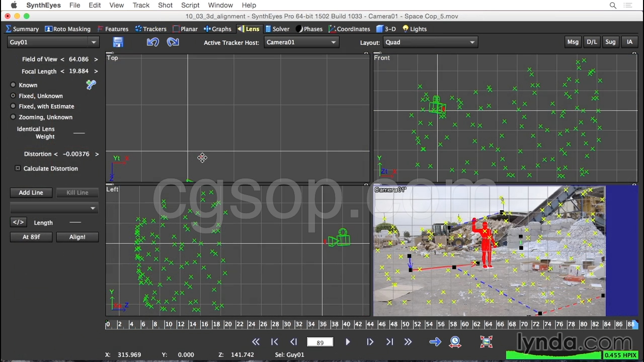This screenshot has height=362, width=644.
Task: Click the frame number field showing 89
Action: point(320,342)
